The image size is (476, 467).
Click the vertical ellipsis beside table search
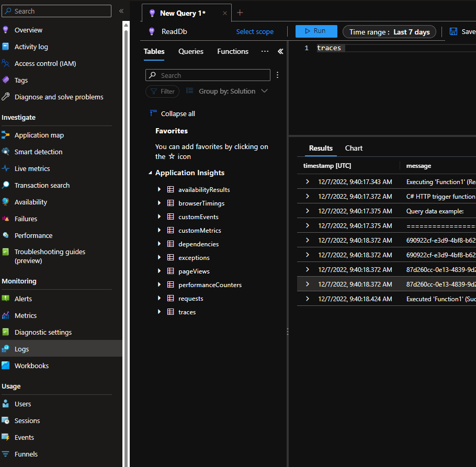(277, 75)
